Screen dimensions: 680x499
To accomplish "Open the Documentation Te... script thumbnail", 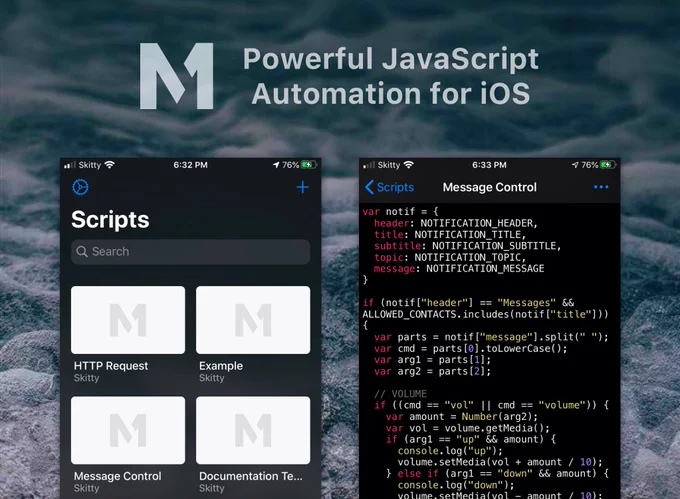I will click(253, 430).
